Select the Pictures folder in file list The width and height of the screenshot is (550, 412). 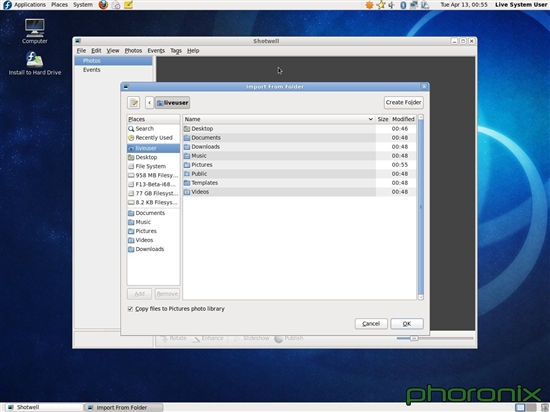[x=300, y=165]
